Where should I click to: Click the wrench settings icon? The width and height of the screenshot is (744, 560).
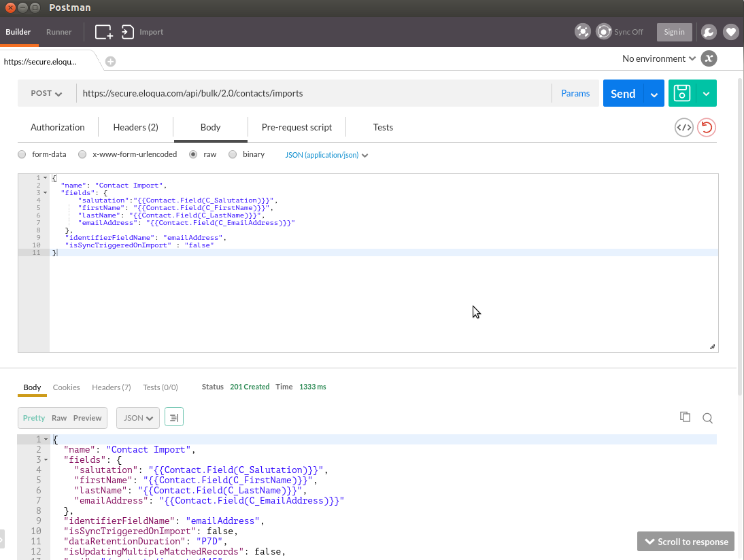[708, 32]
